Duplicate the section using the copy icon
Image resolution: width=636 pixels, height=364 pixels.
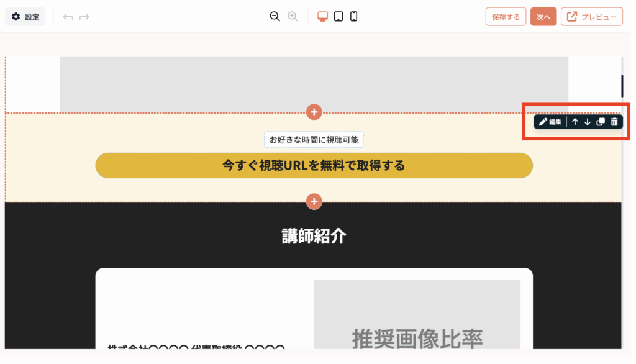[601, 122]
